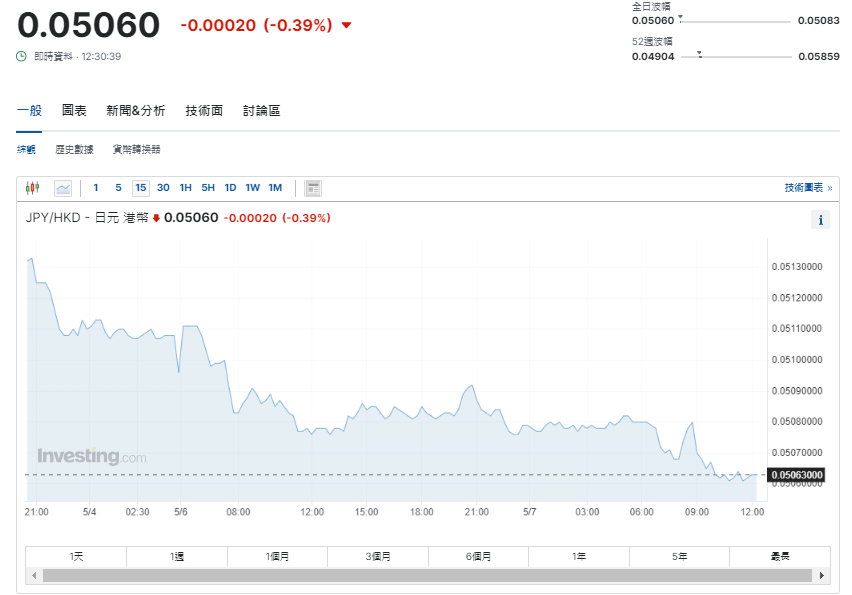Click the 0.05063000 price label on axis
Viewport: 852px width, 595px height.
click(795, 475)
